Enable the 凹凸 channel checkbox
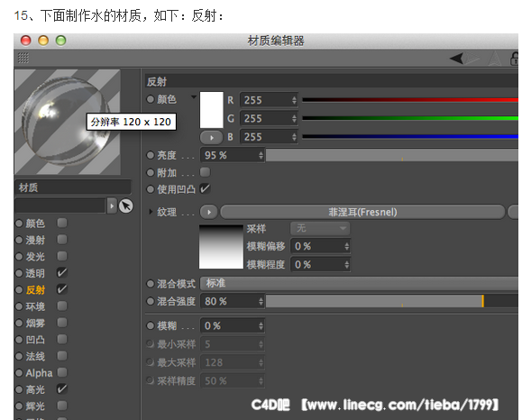Viewport: 522px width, 420px height. (62, 339)
